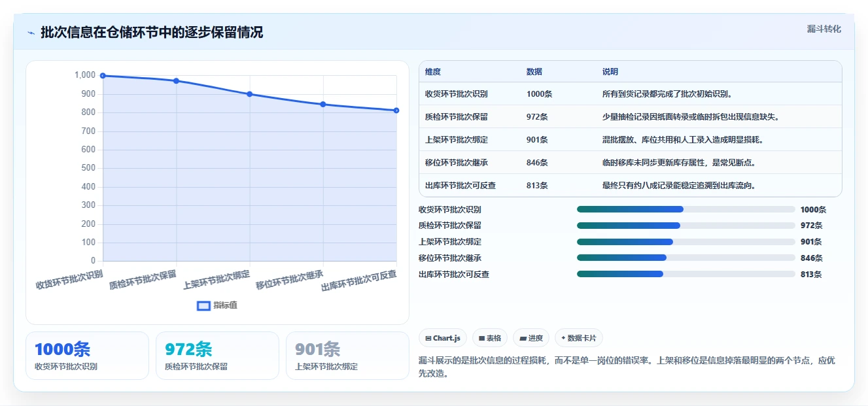Click the 表格 tag chip

coord(490,338)
